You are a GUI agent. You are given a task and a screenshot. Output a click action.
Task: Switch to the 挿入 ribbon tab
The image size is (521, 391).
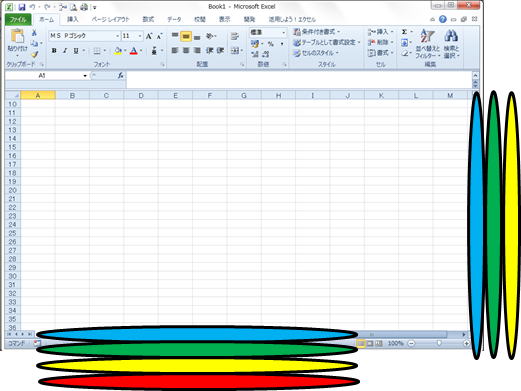click(73, 19)
